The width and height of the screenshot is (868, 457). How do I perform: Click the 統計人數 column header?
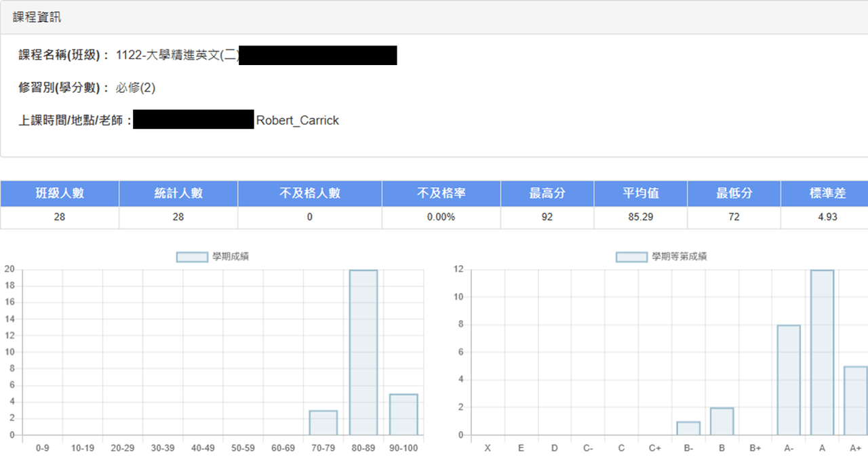178,193
